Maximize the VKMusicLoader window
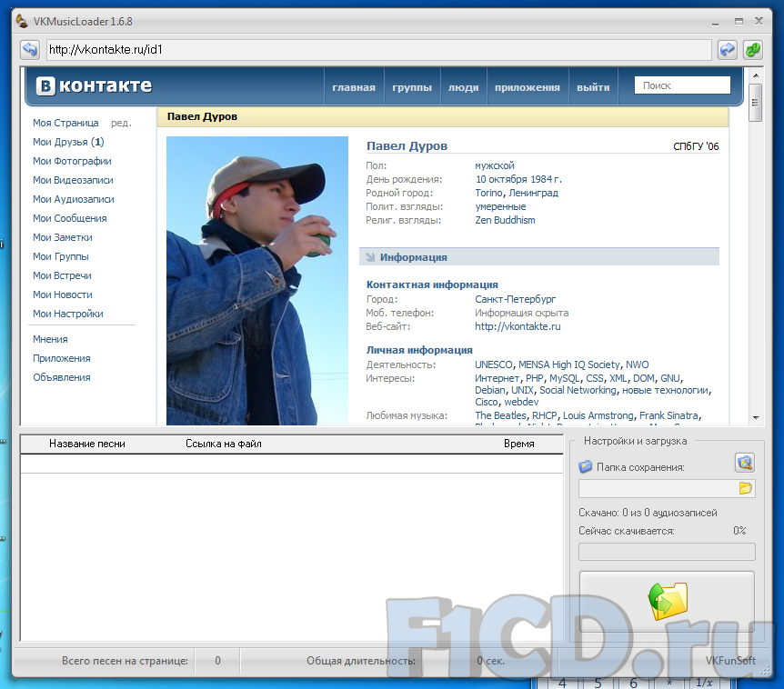 coord(739,21)
